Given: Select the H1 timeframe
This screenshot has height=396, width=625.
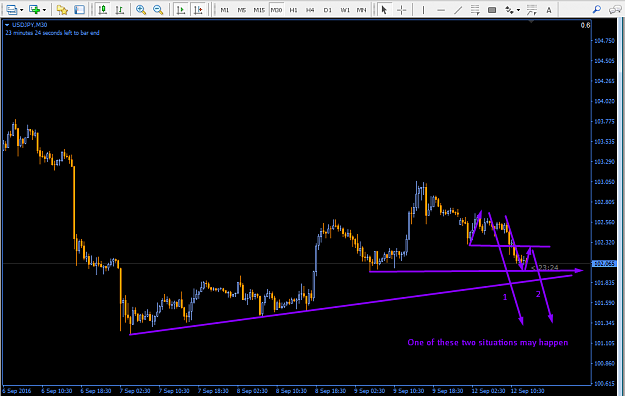Looking at the screenshot, I should point(293,10).
